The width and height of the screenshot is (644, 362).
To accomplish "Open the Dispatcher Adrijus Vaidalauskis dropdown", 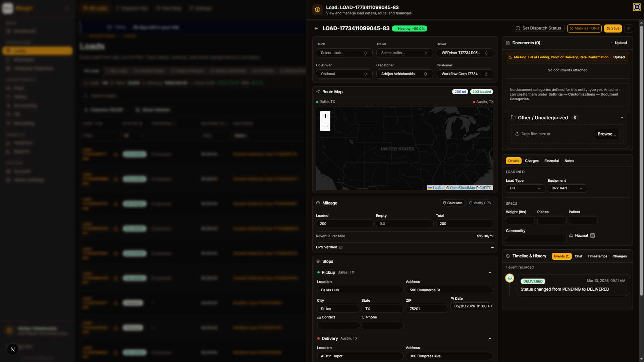I will tap(405, 74).
